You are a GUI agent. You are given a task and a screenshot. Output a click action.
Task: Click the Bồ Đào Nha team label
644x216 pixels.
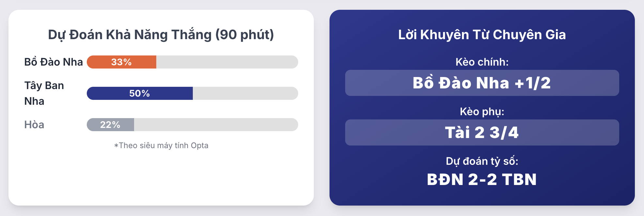click(54, 62)
